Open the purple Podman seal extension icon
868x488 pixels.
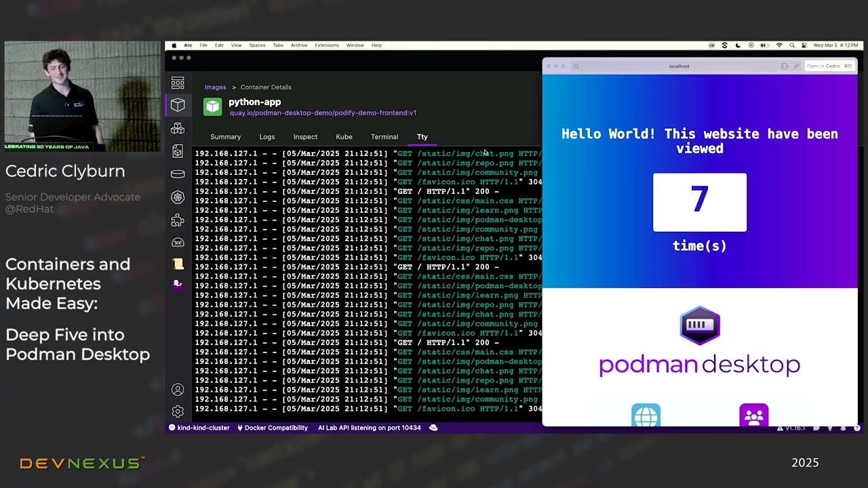(x=178, y=284)
